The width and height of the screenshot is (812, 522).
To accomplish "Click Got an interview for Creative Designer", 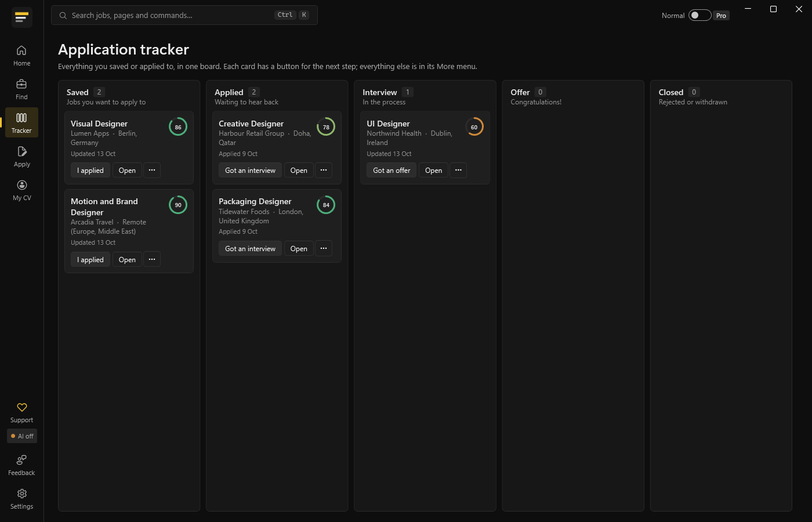I will pyautogui.click(x=251, y=170).
